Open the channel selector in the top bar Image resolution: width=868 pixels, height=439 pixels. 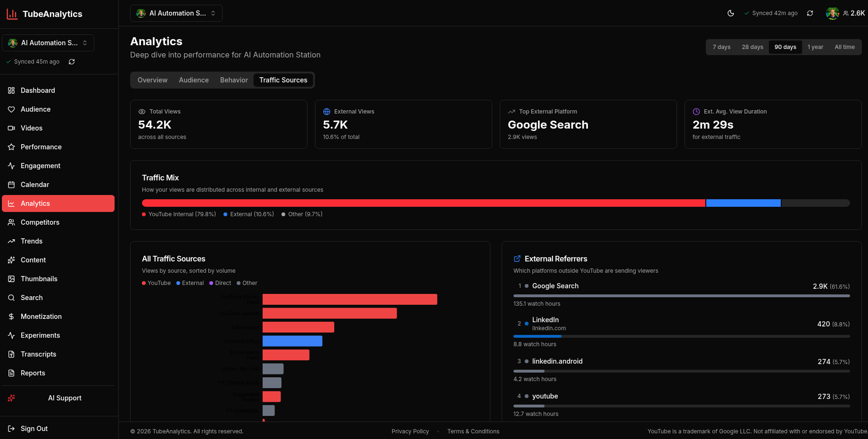click(176, 13)
